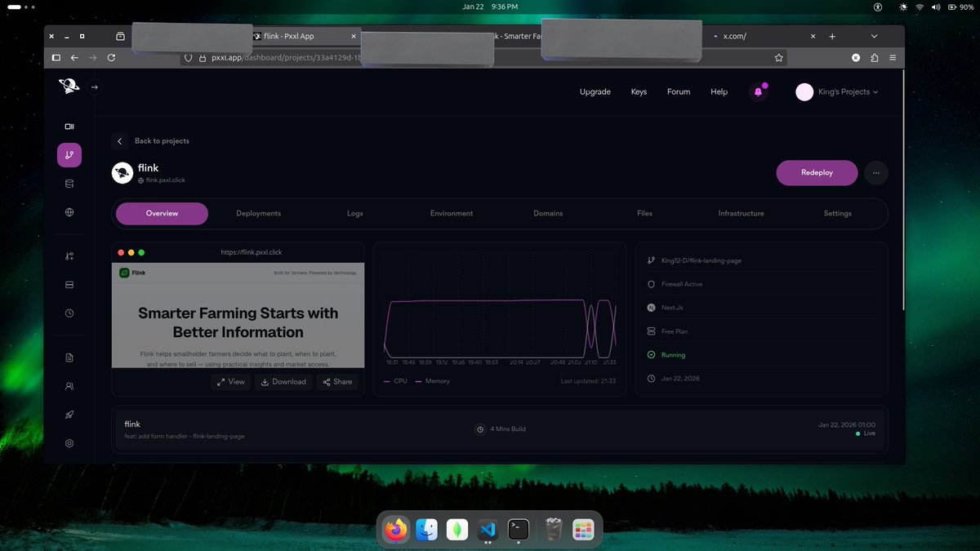The image size is (980, 551).
Task: Open the King's Projects account dropdown
Action: (837, 92)
